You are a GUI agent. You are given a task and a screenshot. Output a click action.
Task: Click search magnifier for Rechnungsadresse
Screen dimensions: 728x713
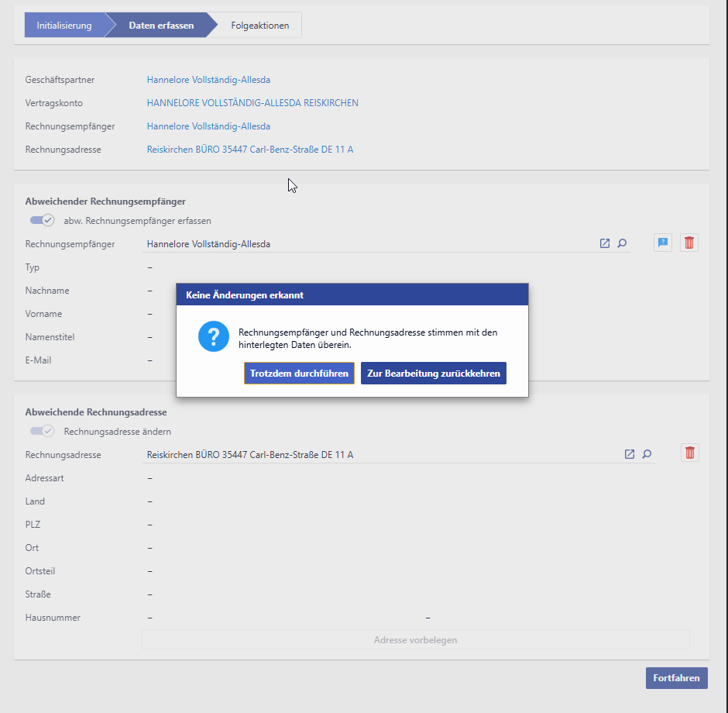[647, 454]
